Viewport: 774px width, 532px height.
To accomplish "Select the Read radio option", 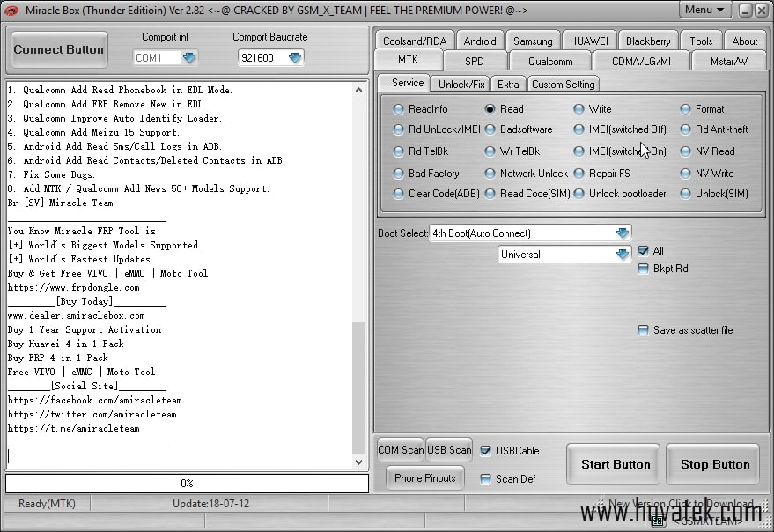I will pyautogui.click(x=490, y=109).
